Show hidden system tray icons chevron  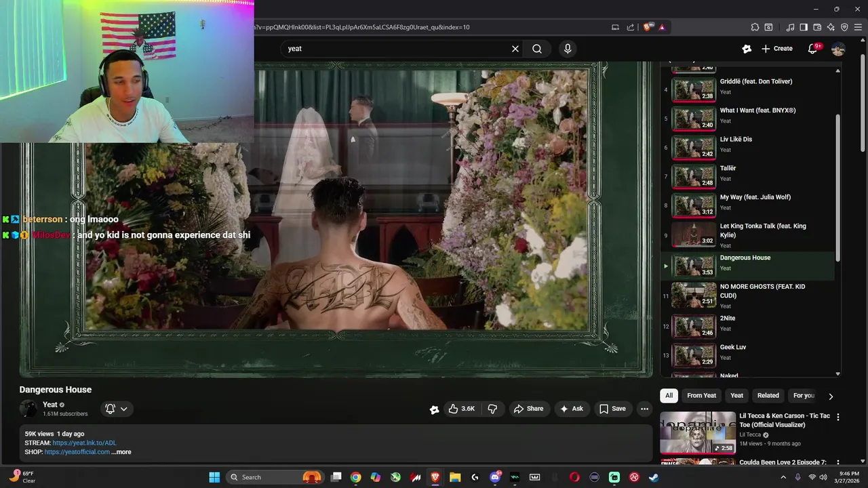[784, 477]
